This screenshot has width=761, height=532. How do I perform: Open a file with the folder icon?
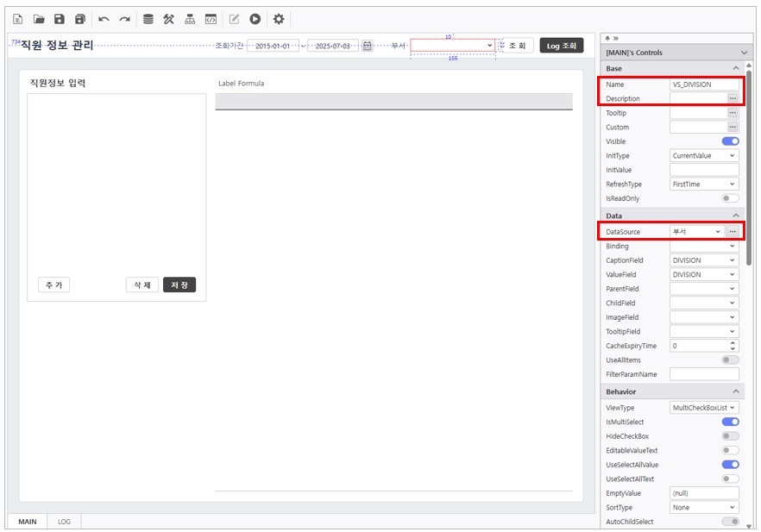tap(39, 19)
